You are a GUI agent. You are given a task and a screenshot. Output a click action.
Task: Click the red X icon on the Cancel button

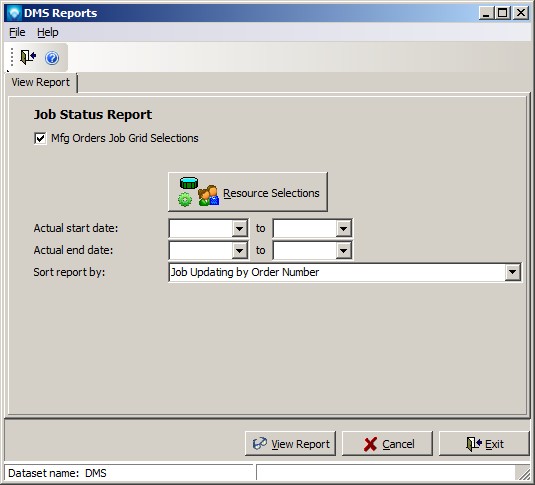coord(370,444)
